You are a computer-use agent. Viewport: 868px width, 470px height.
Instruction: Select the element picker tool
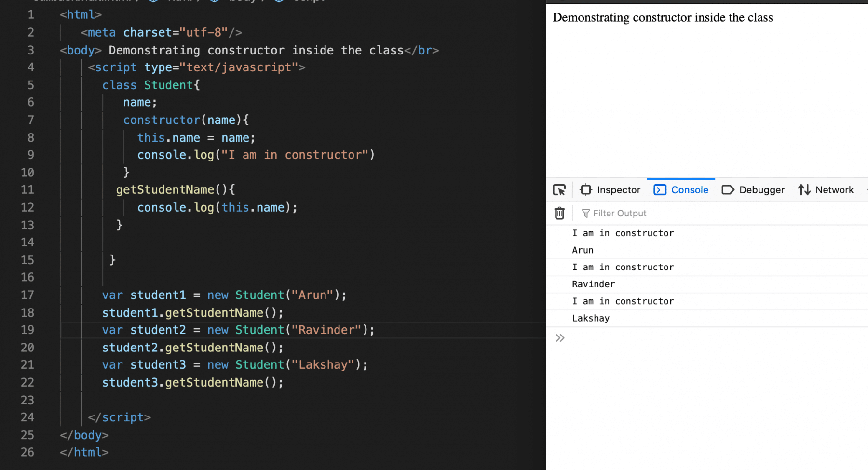click(x=559, y=189)
